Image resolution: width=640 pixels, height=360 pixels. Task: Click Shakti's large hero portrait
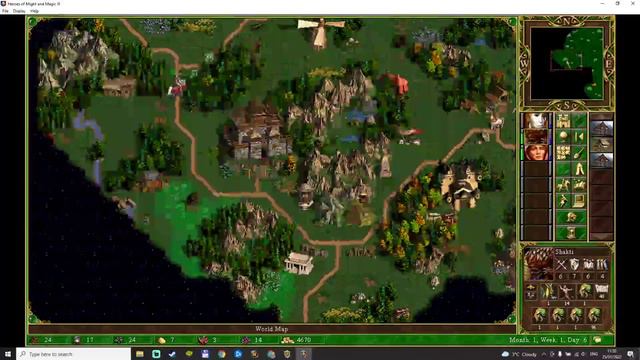pos(538,264)
